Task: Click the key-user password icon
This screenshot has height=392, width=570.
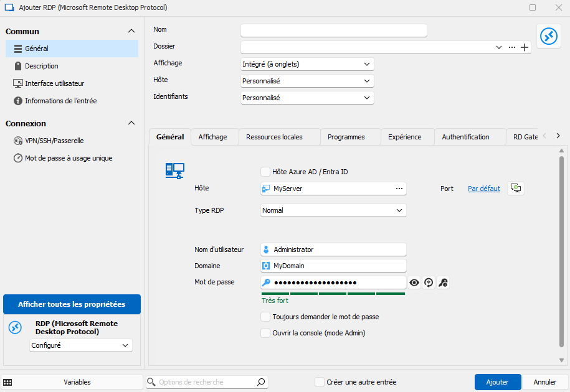Action: [443, 282]
